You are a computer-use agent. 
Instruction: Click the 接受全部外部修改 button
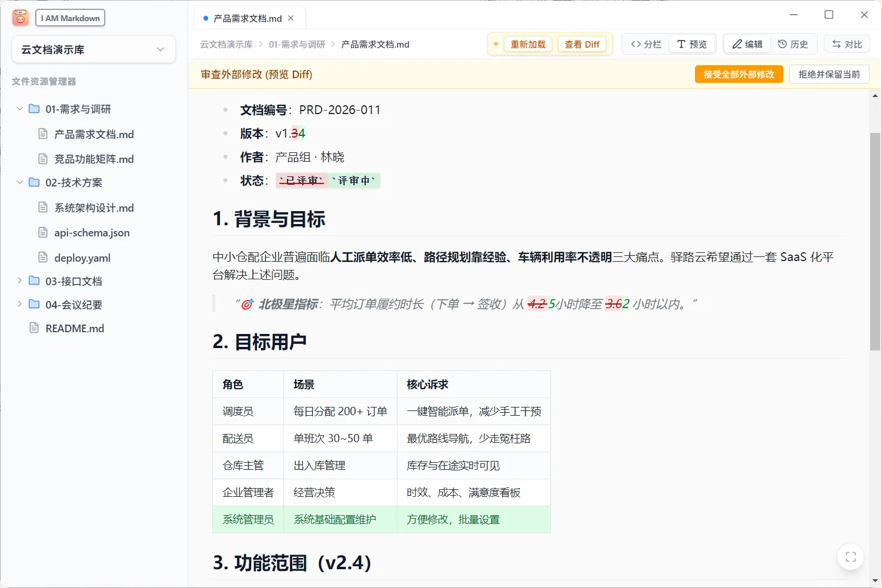point(739,74)
